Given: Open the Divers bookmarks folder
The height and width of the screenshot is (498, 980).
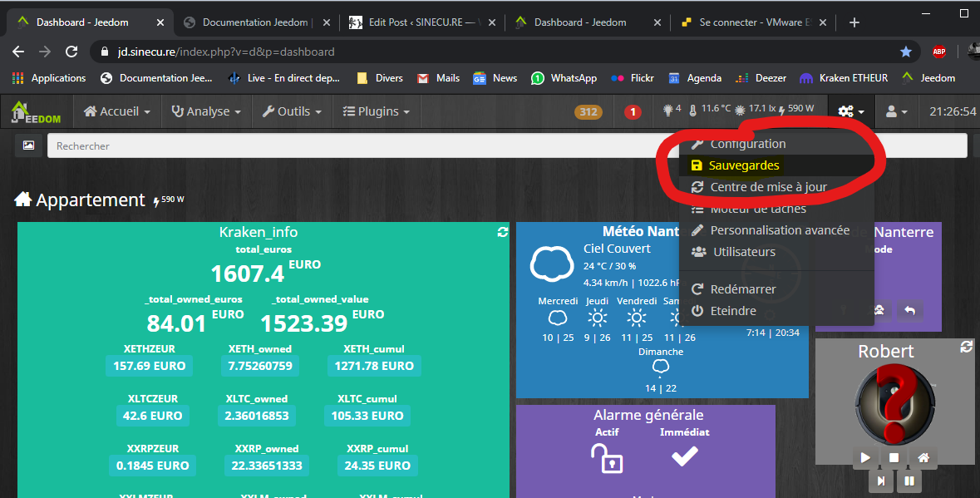Looking at the screenshot, I should click(379, 78).
